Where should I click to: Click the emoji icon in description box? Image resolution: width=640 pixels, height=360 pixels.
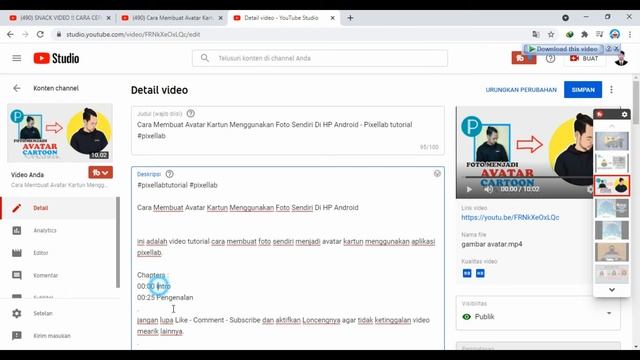click(x=437, y=174)
